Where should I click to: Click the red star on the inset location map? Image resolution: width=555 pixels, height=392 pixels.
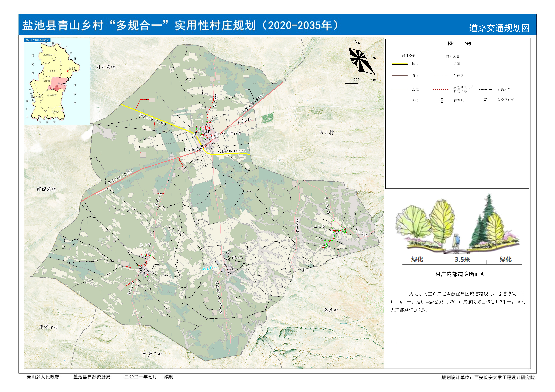point(68,71)
